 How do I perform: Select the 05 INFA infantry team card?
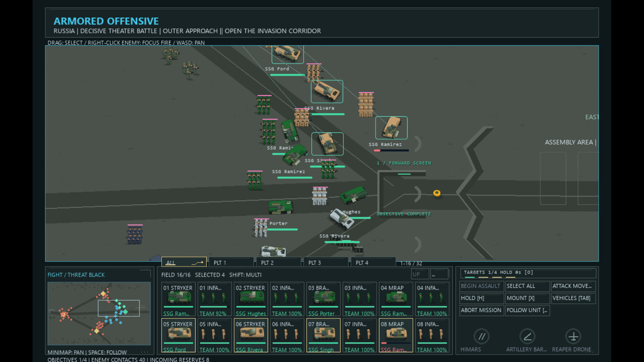click(x=214, y=336)
